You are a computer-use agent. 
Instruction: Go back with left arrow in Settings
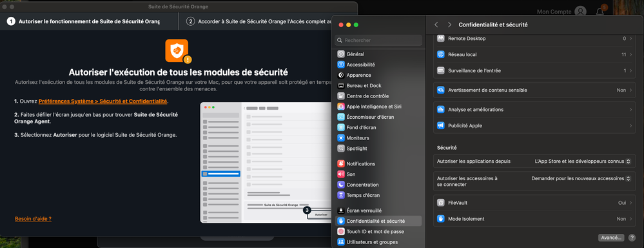tap(436, 25)
